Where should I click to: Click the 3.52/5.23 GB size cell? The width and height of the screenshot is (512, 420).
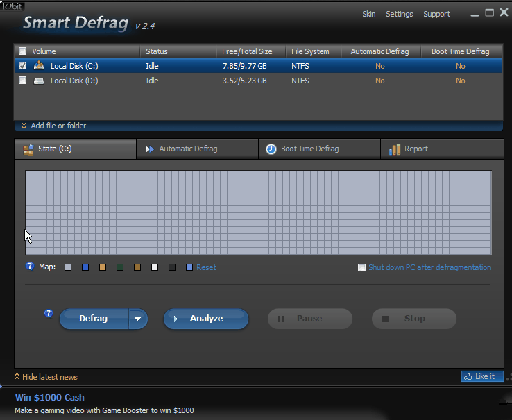(245, 81)
